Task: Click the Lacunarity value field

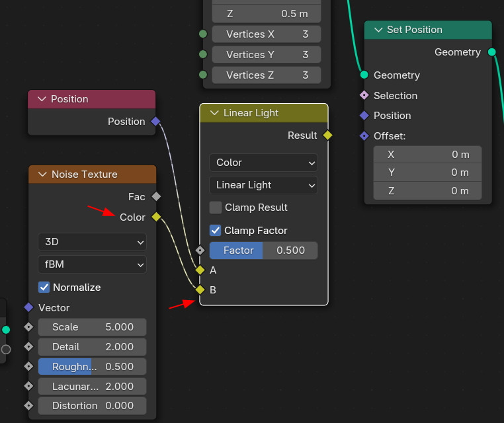Action: (92, 386)
